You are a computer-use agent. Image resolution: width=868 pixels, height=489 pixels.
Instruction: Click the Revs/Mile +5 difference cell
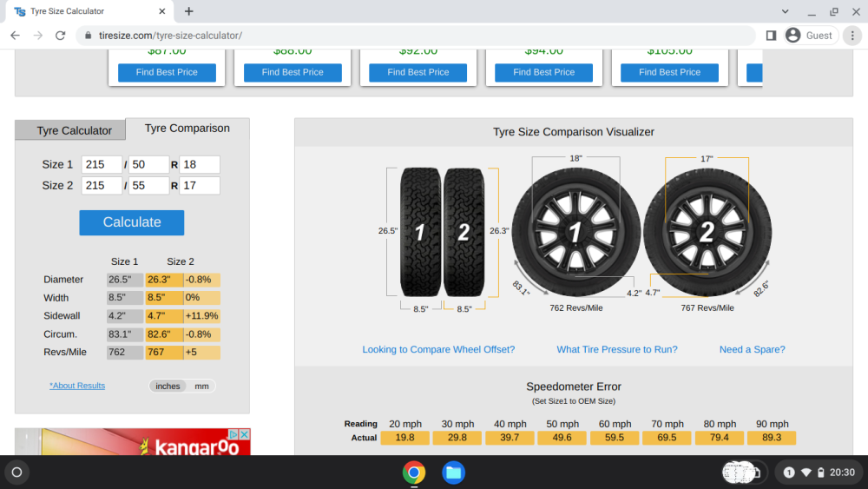click(x=201, y=353)
